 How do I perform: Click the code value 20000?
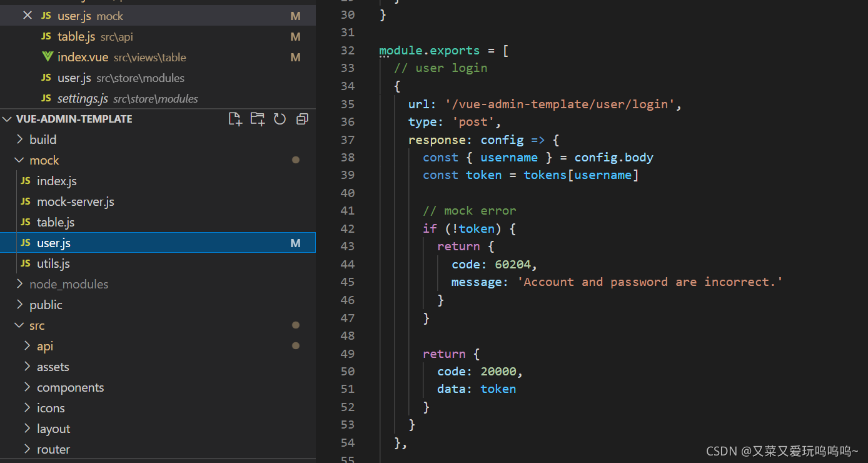tap(498, 371)
